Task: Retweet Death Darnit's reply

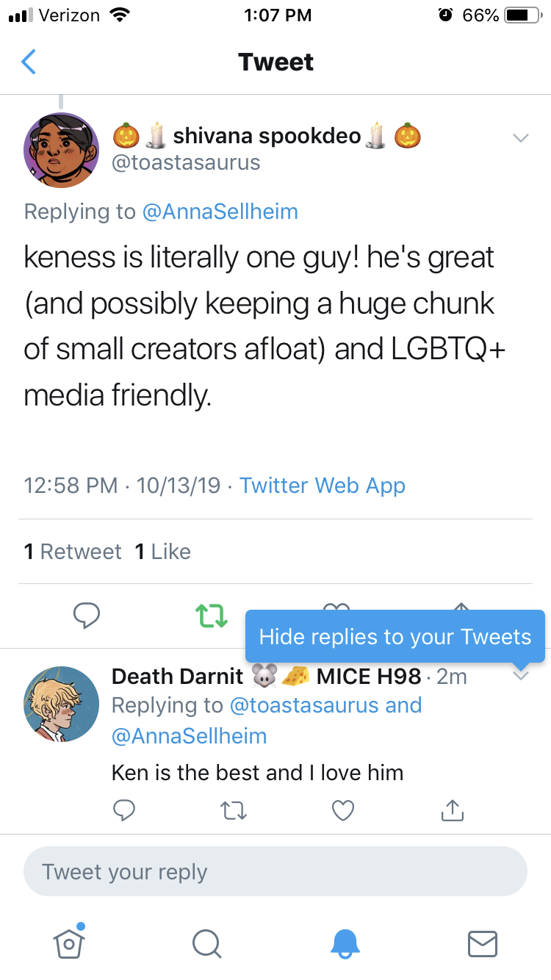Action: [x=233, y=810]
